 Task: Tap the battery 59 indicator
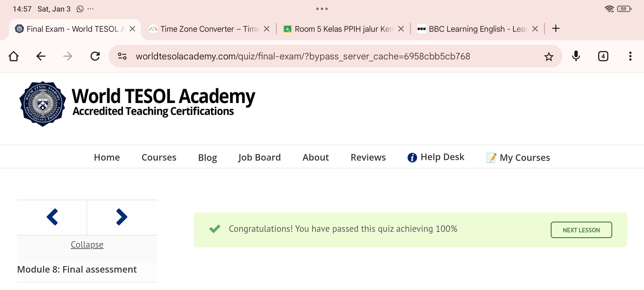point(624,9)
